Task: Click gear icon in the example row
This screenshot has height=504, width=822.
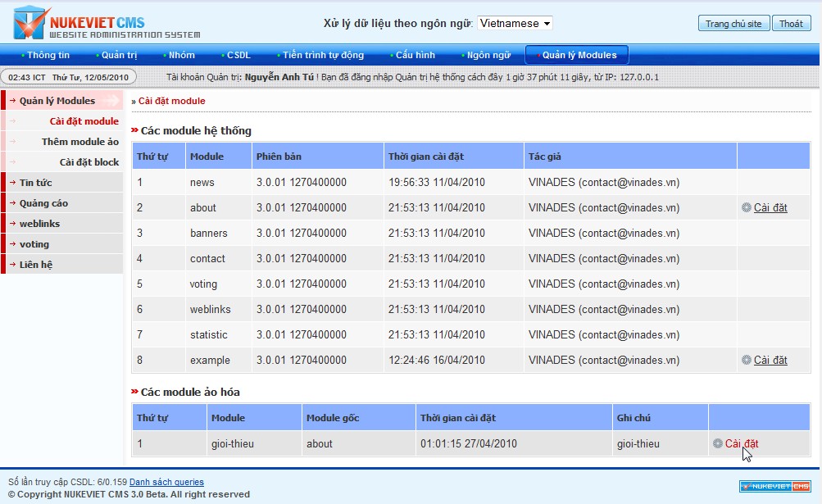Action: (747, 360)
